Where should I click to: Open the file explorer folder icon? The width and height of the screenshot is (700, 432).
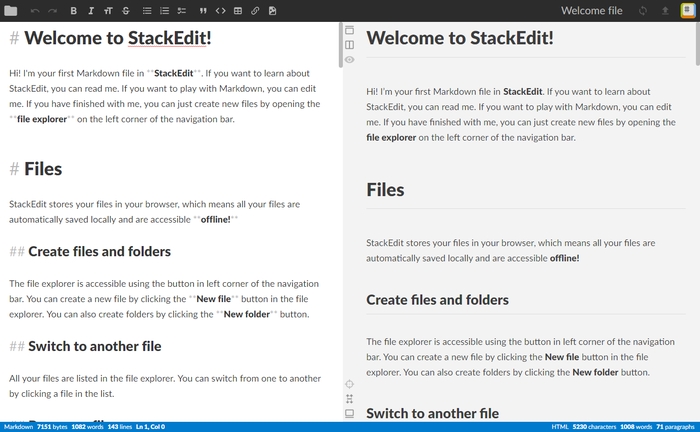10,11
